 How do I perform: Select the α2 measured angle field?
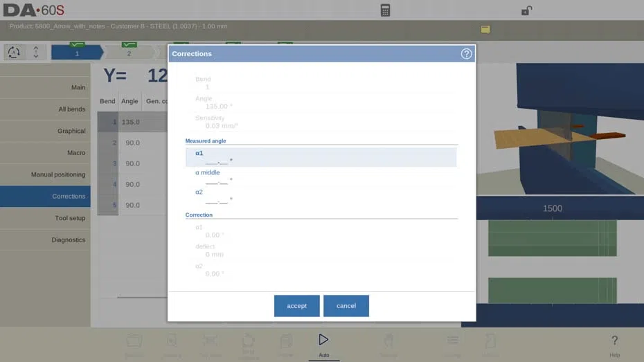coord(321,196)
